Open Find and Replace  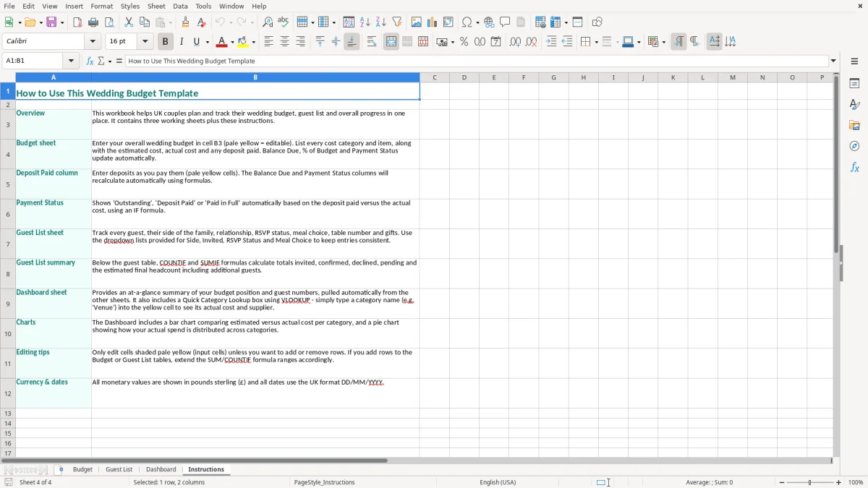tap(268, 22)
